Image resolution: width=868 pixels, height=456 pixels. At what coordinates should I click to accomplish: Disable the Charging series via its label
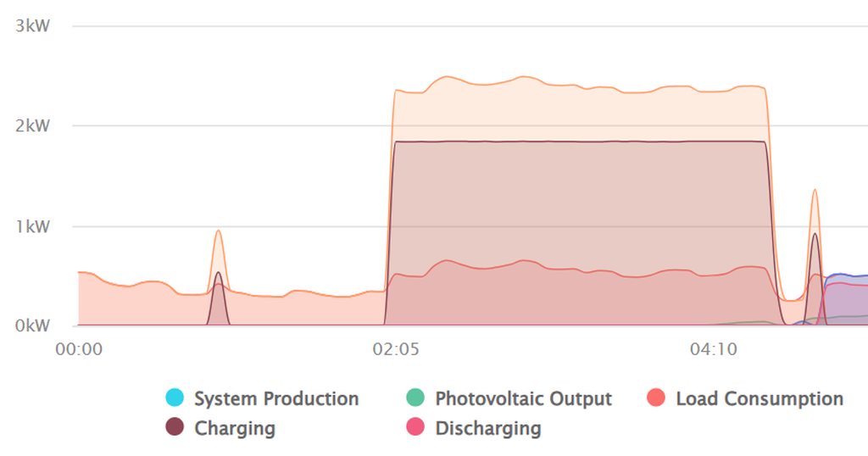click(x=235, y=428)
